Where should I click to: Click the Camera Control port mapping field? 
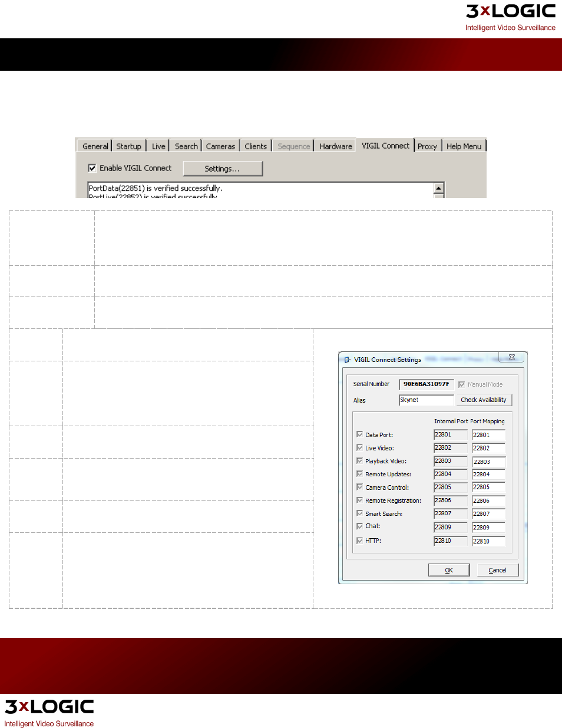(488, 487)
